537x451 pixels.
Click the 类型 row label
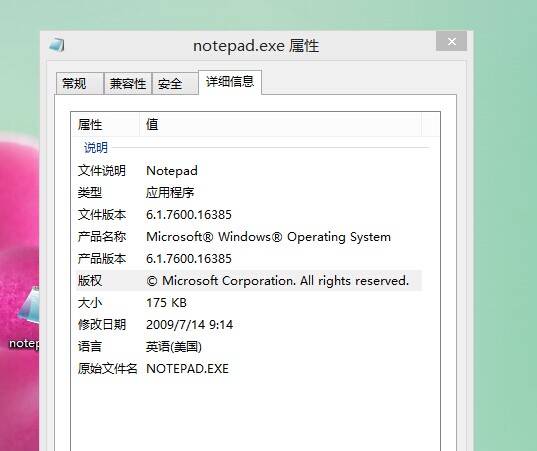click(90, 193)
